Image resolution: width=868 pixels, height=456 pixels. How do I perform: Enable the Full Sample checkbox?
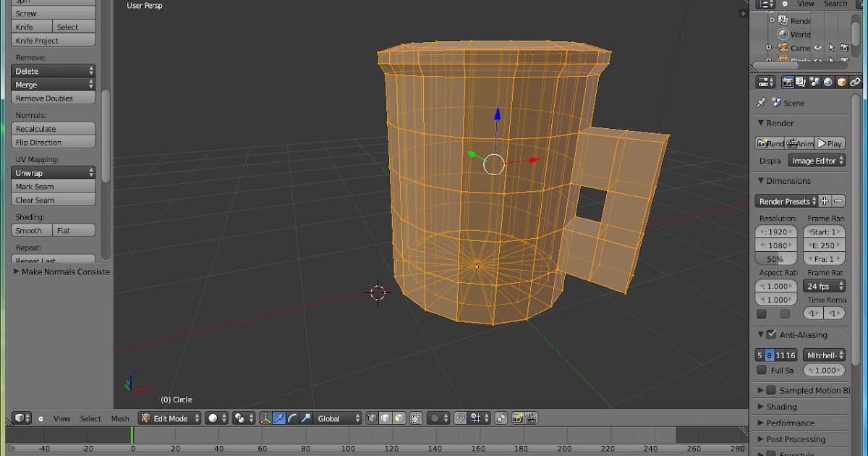tap(762, 370)
